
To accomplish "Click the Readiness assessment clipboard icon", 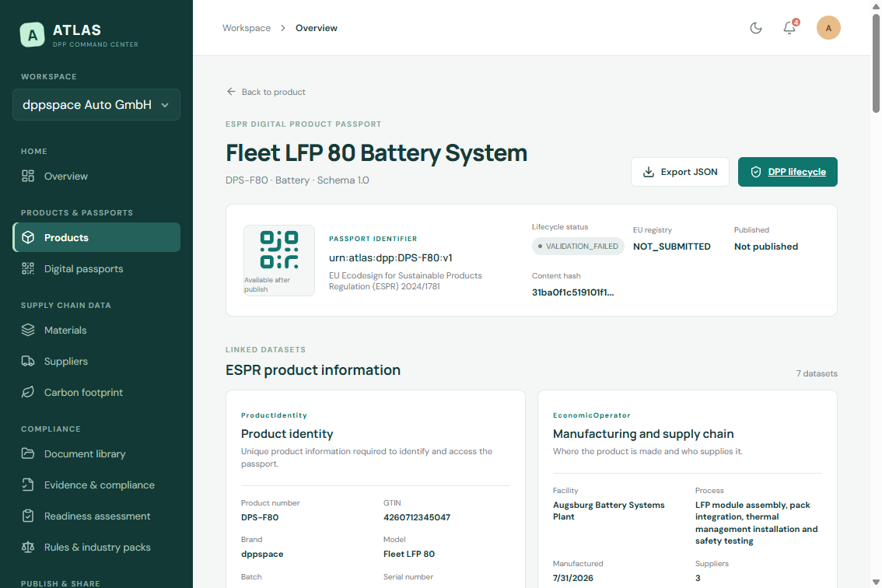I will (27, 516).
